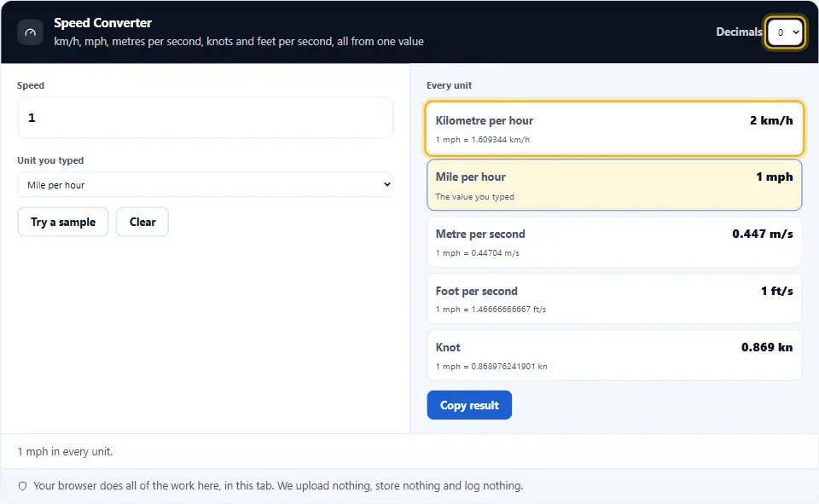
Task: Click the '0.869 kn' result value
Action: click(767, 347)
